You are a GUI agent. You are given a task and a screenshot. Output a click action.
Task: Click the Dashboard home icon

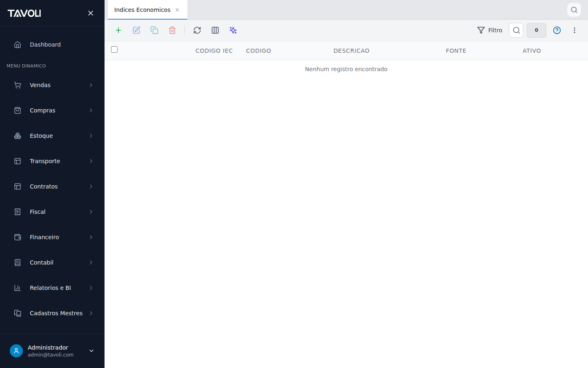(x=18, y=45)
